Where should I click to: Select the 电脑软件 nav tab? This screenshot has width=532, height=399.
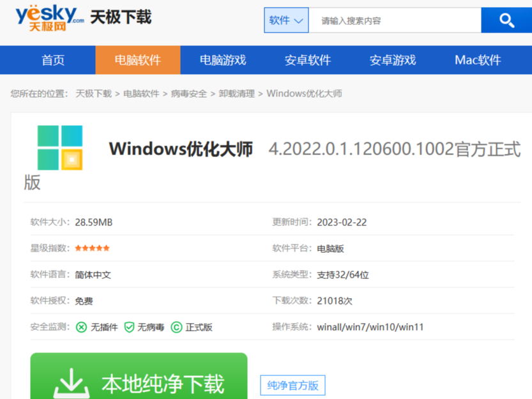pos(138,60)
